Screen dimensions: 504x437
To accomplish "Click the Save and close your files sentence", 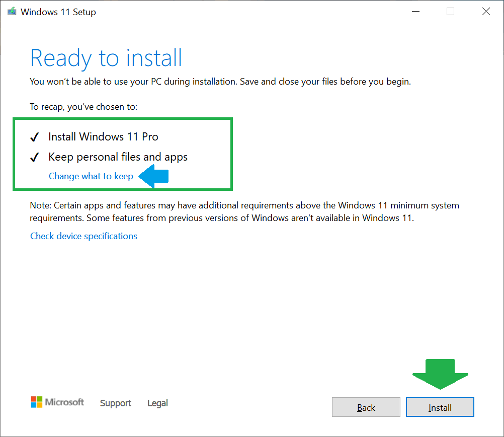I will (x=325, y=82).
